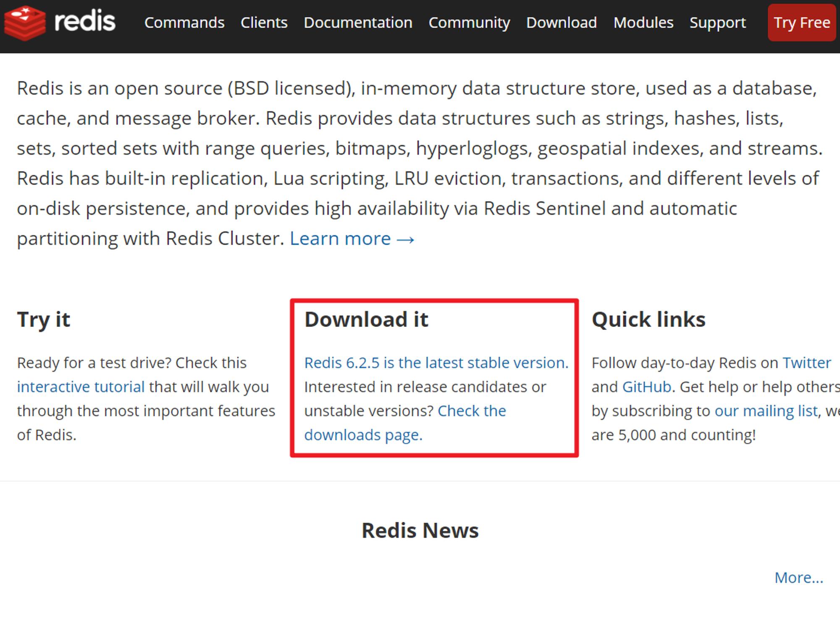
Task: Click the Redis News heading
Action: pos(420,530)
